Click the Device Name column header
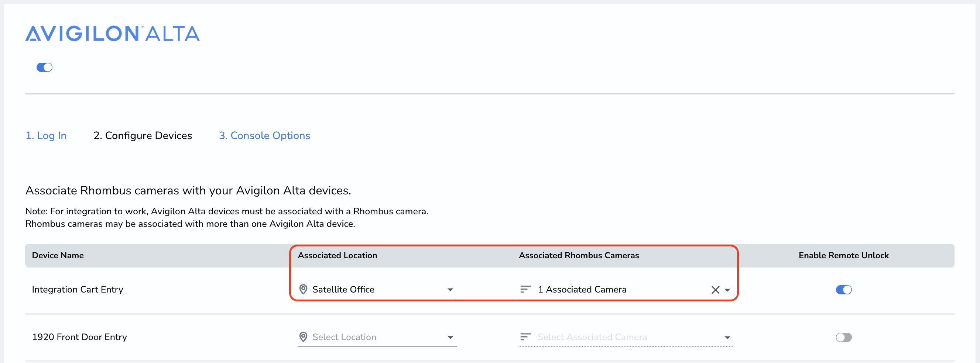Viewport: 980px width, 363px height. tap(58, 255)
